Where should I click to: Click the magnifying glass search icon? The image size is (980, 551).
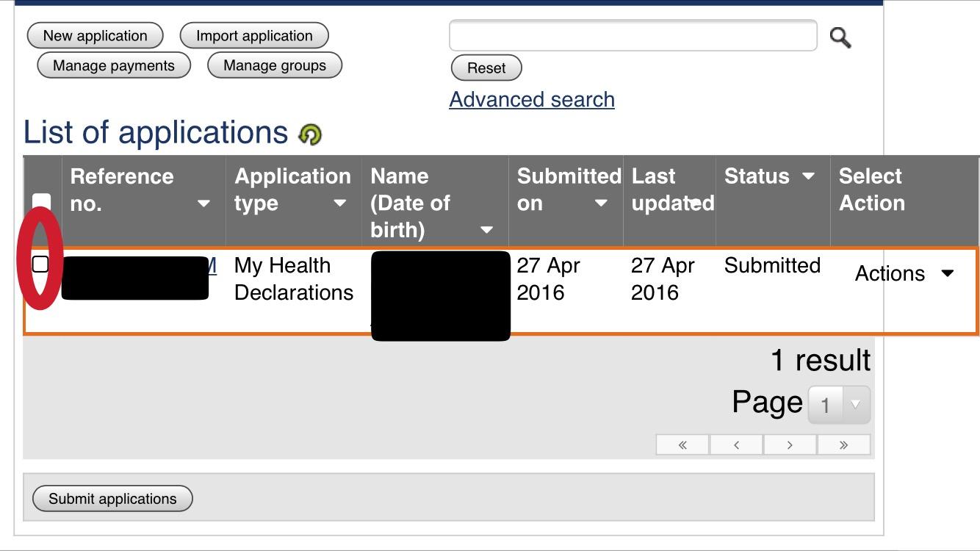(x=840, y=37)
